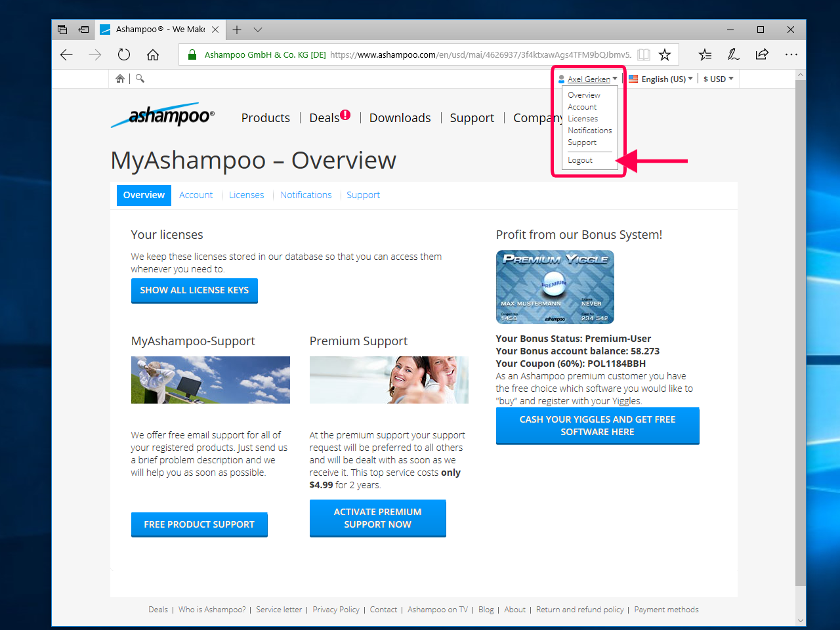Go back to the previous page
The image size is (840, 630).
point(66,55)
